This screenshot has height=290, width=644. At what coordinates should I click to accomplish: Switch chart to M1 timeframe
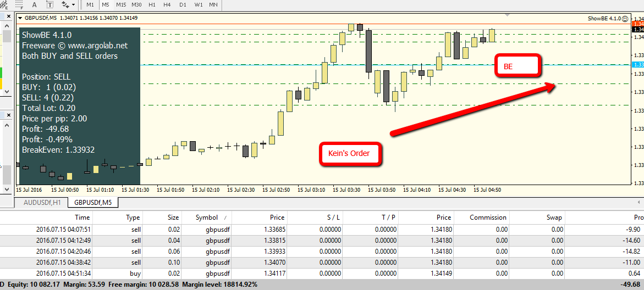click(x=90, y=5)
